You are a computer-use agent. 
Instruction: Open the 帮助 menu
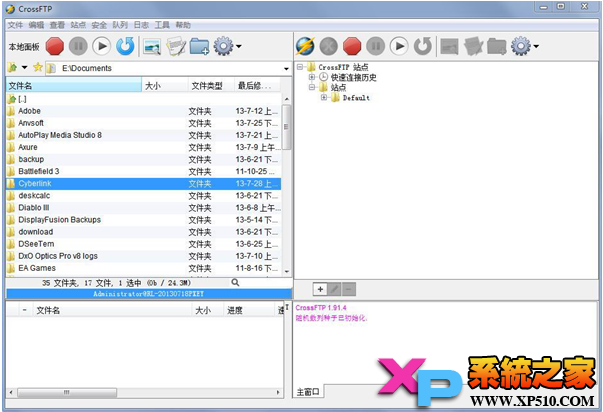click(x=183, y=25)
